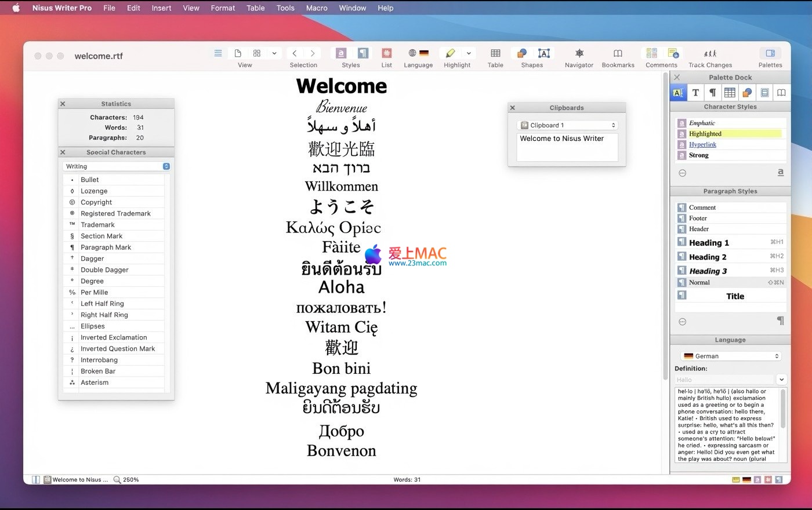Open the Clipboard 1 dropdown
The image size is (812, 510).
(x=567, y=125)
